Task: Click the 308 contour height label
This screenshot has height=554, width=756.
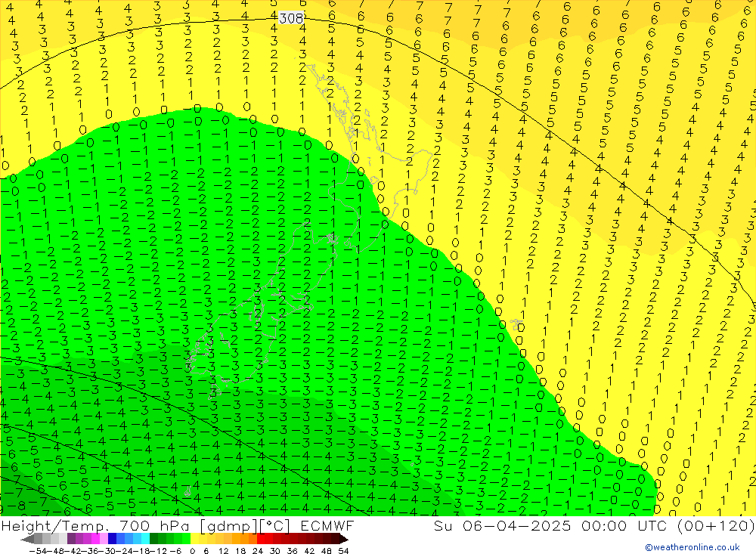Action: 291,18
